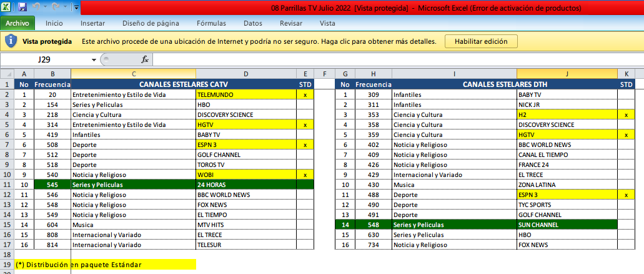Viewport: 644px width, 274px height.
Task: Select the TYC SPORTS cell
Action: (x=567, y=205)
